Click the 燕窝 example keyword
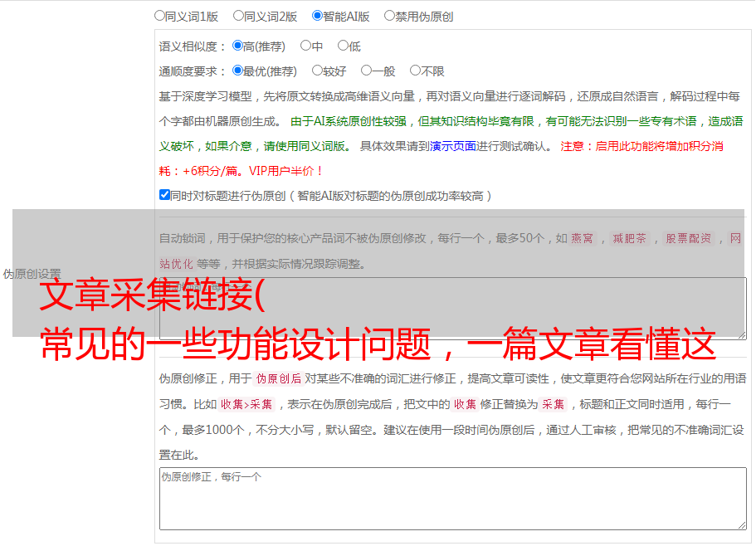Screen dimensions: 756x546 point(583,238)
